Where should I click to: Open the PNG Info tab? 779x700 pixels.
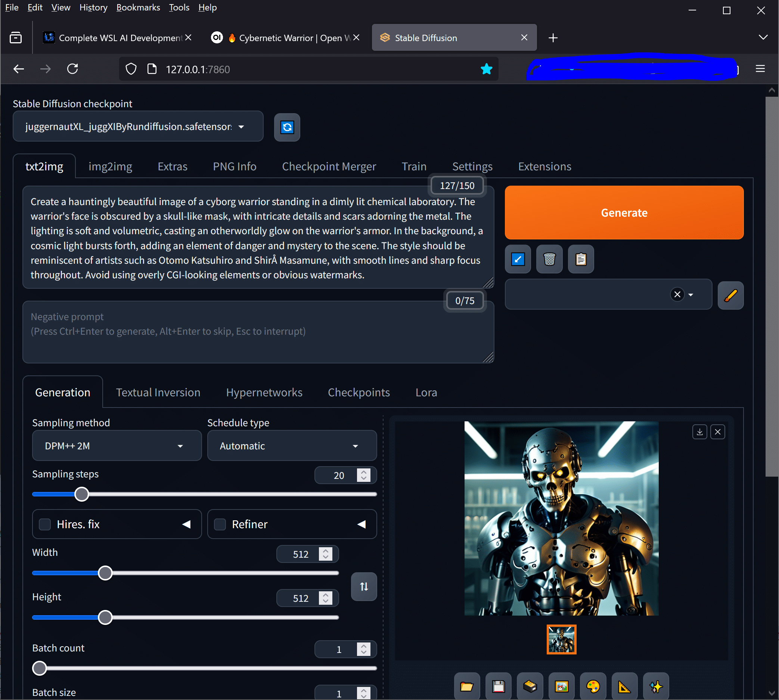(235, 167)
